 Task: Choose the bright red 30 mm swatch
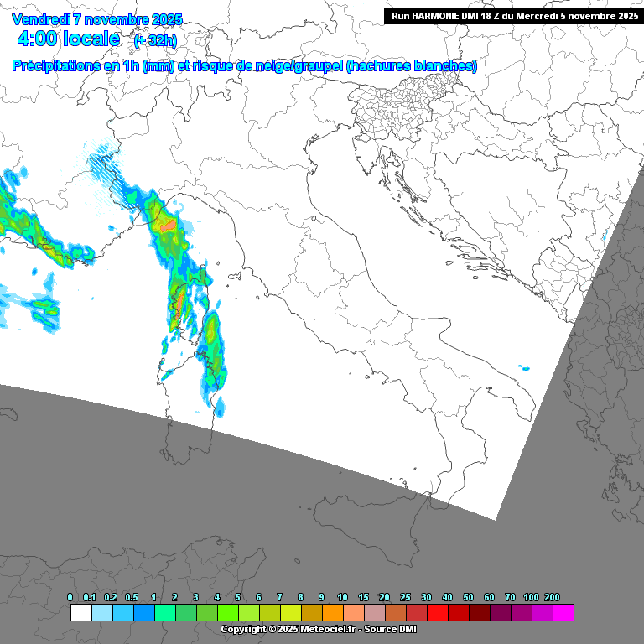(x=438, y=613)
